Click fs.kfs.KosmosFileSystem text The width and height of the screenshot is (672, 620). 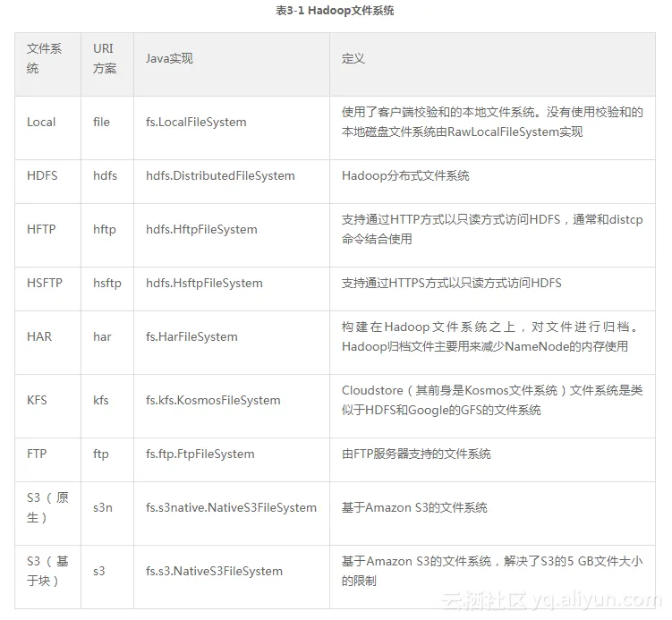(213, 400)
